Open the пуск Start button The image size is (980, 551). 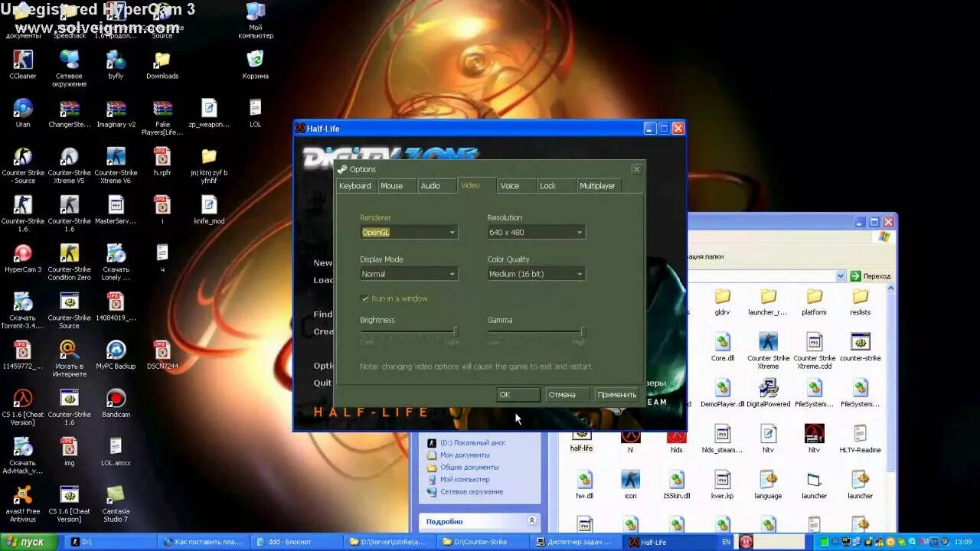point(28,542)
